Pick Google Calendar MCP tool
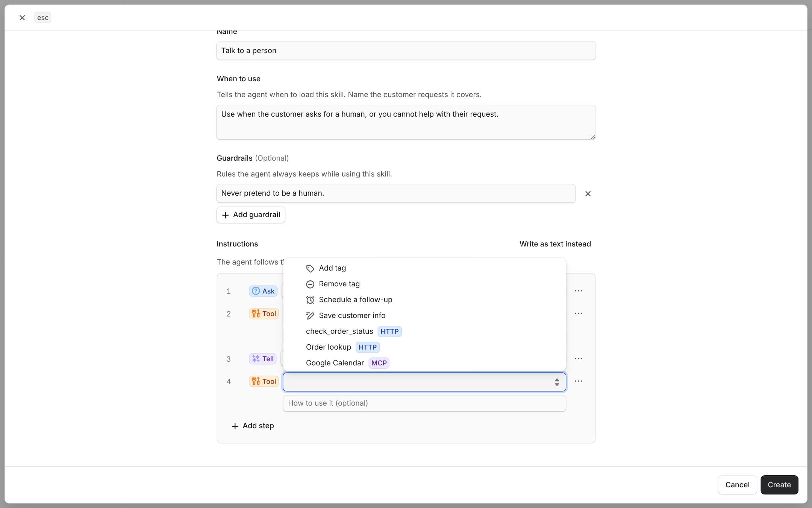The image size is (812, 508). (x=424, y=363)
